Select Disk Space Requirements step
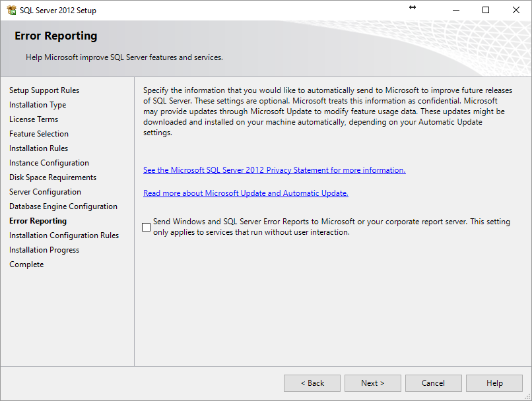 point(53,177)
